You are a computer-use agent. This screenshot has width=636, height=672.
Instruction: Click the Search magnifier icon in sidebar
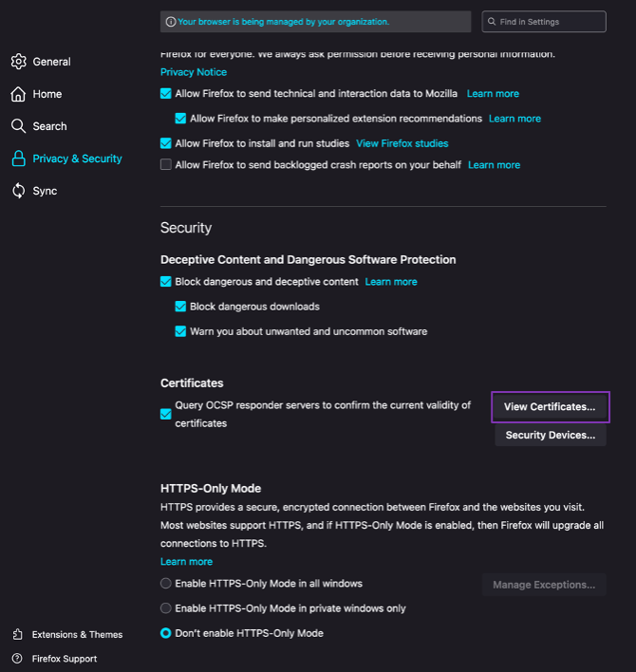pyautogui.click(x=18, y=126)
